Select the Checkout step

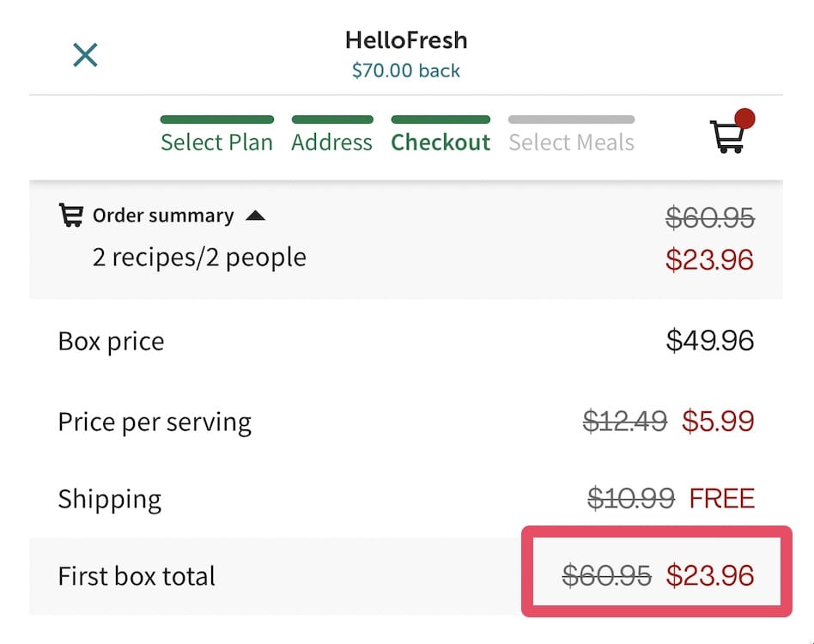pyautogui.click(x=440, y=143)
